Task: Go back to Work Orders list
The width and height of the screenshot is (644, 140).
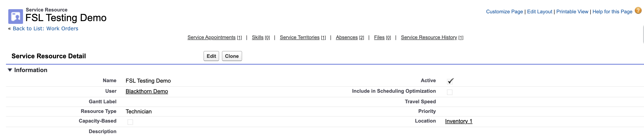Action: 46,29
